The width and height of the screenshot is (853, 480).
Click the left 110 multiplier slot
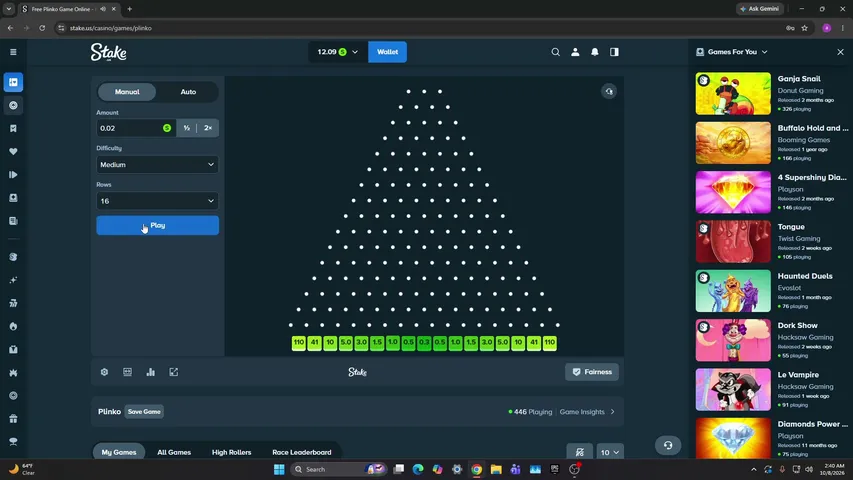[x=299, y=343]
